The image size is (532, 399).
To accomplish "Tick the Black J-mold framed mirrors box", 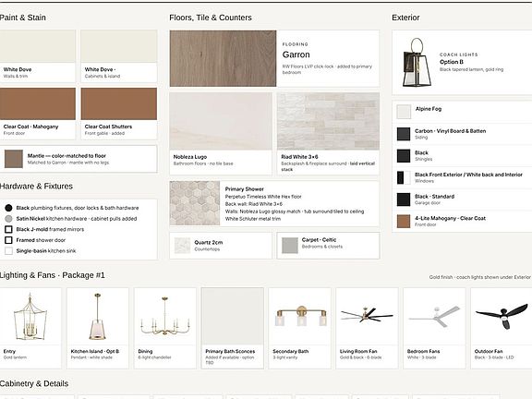I will (9, 229).
